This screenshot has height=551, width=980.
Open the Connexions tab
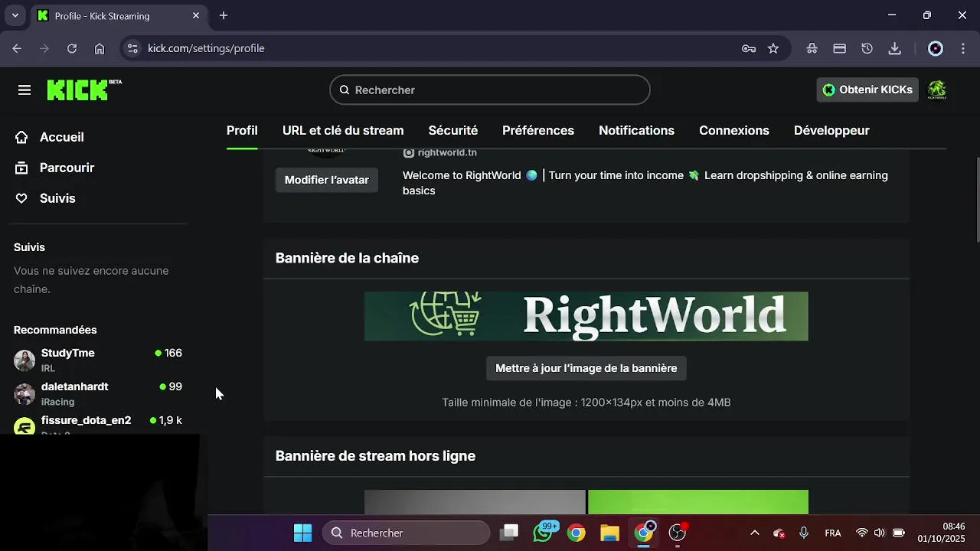pos(734,130)
